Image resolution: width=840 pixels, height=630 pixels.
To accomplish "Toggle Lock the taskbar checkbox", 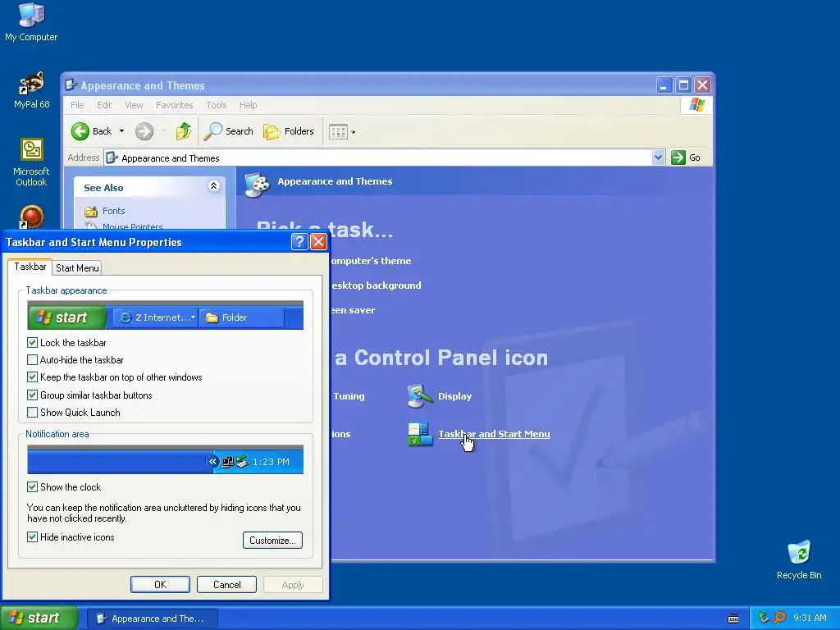I will [32, 342].
